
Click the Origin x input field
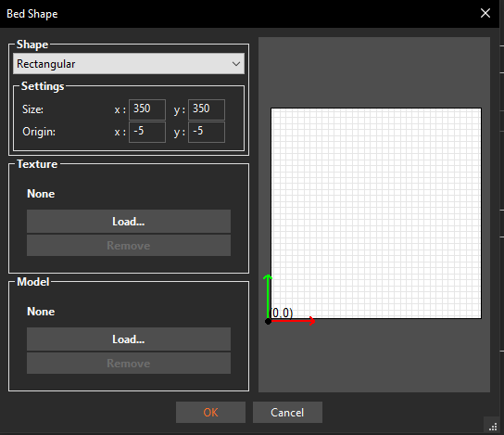pyautogui.click(x=147, y=132)
